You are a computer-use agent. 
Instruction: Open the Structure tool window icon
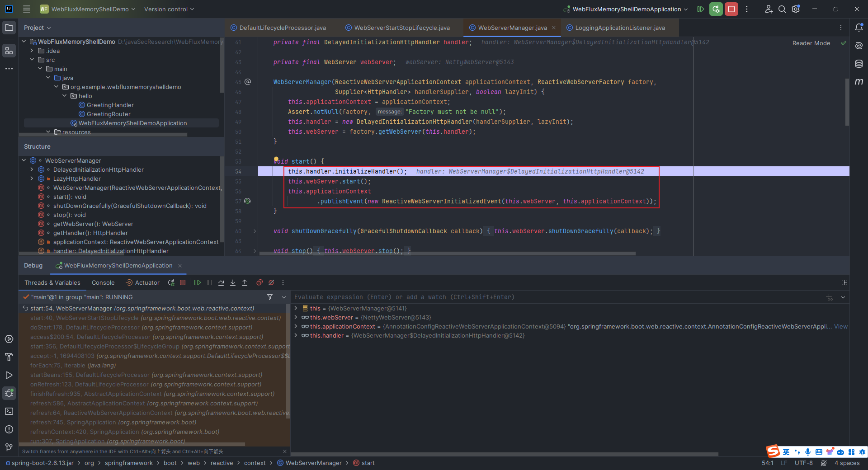(9, 51)
